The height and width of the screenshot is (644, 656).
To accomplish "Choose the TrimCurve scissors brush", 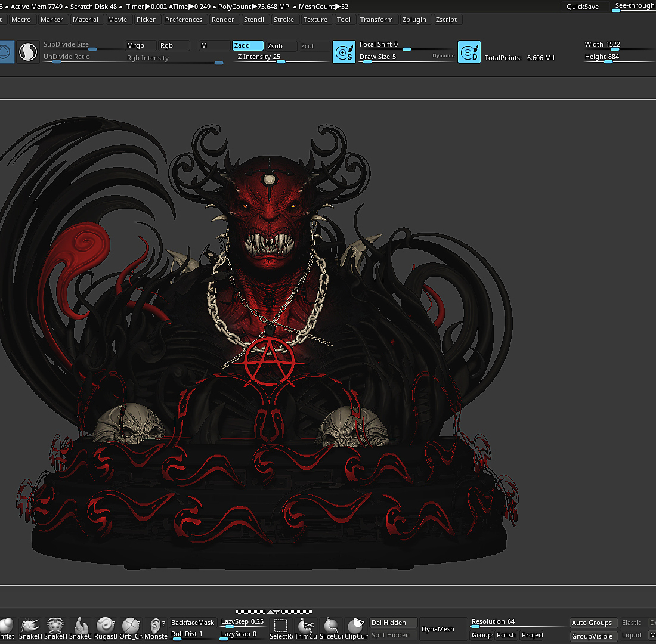I will pos(306,629).
